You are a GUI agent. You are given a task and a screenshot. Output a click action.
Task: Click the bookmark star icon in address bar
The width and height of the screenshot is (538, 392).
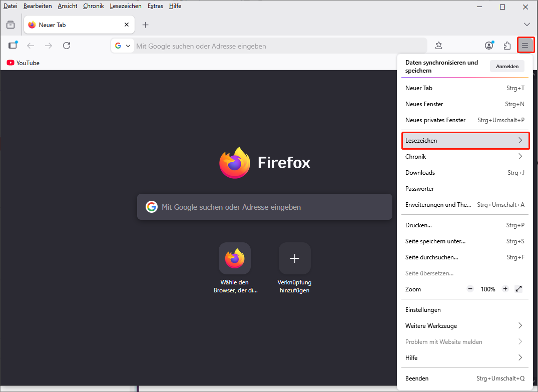[438, 46]
